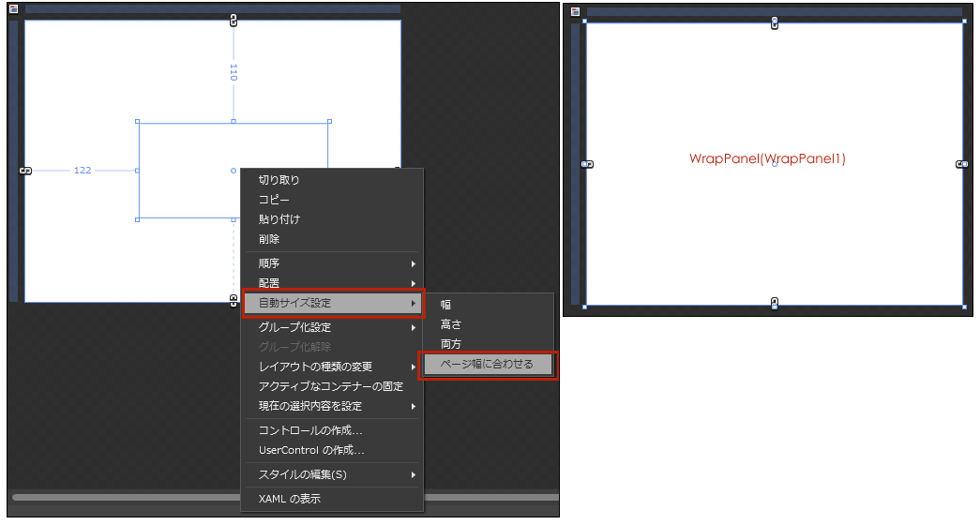
Task: Choose コピー from the context menu
Action: click(332, 200)
